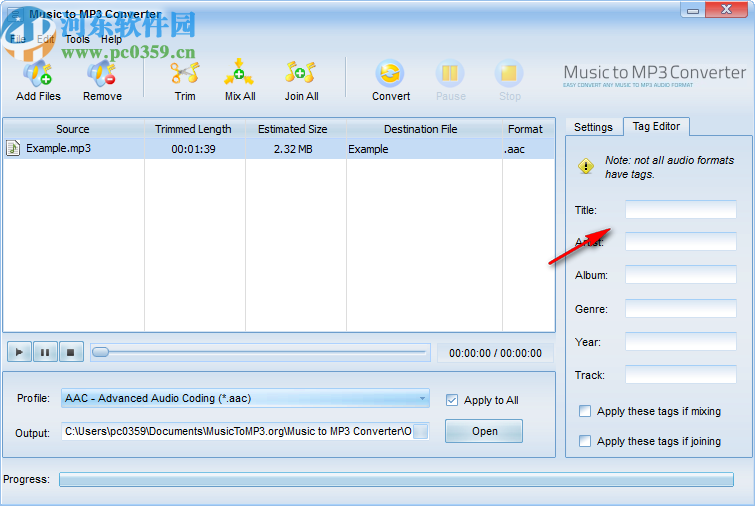The height and width of the screenshot is (506, 755).
Task: Click the Example.mp3 file icon
Action: click(13, 148)
